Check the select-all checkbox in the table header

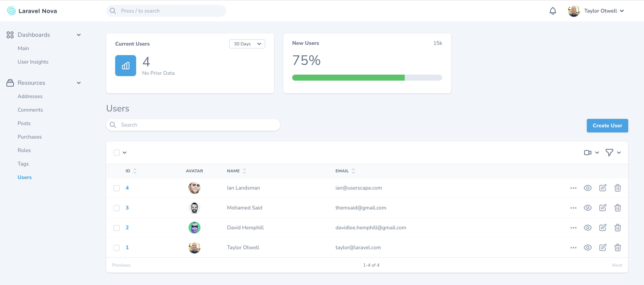[x=116, y=152]
